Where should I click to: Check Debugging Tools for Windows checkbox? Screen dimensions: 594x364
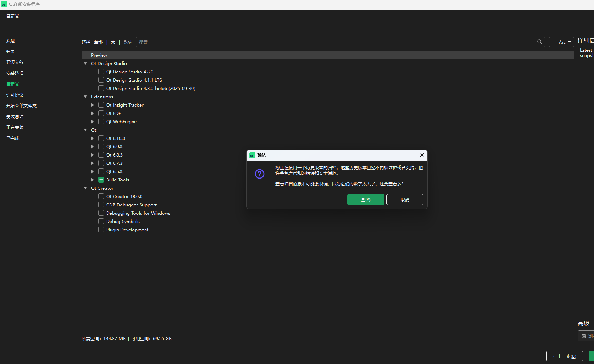pyautogui.click(x=101, y=213)
